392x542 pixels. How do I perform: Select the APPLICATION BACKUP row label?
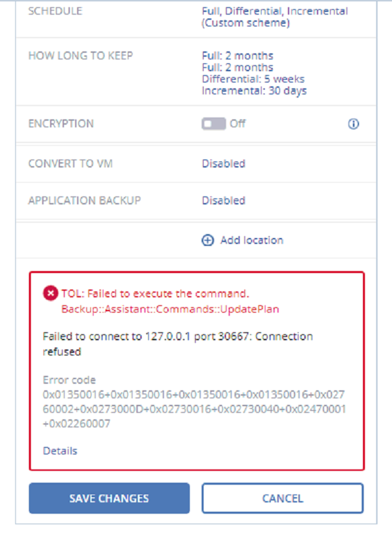click(84, 200)
